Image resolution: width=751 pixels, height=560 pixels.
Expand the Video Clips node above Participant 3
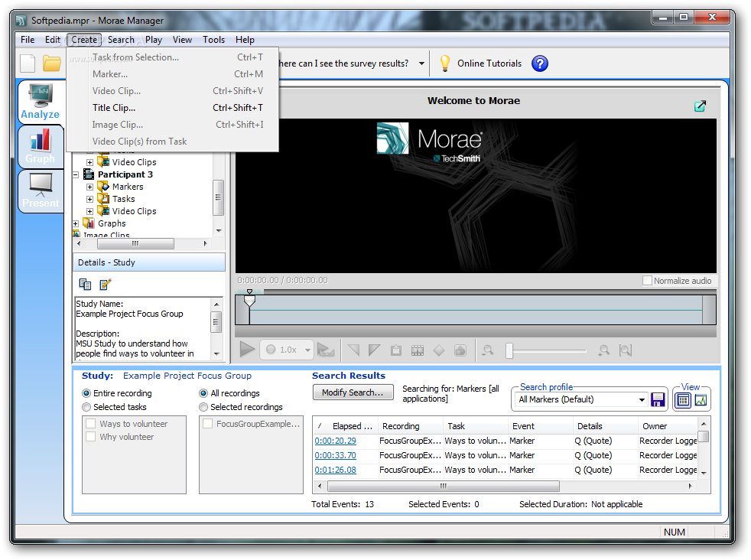coord(89,162)
